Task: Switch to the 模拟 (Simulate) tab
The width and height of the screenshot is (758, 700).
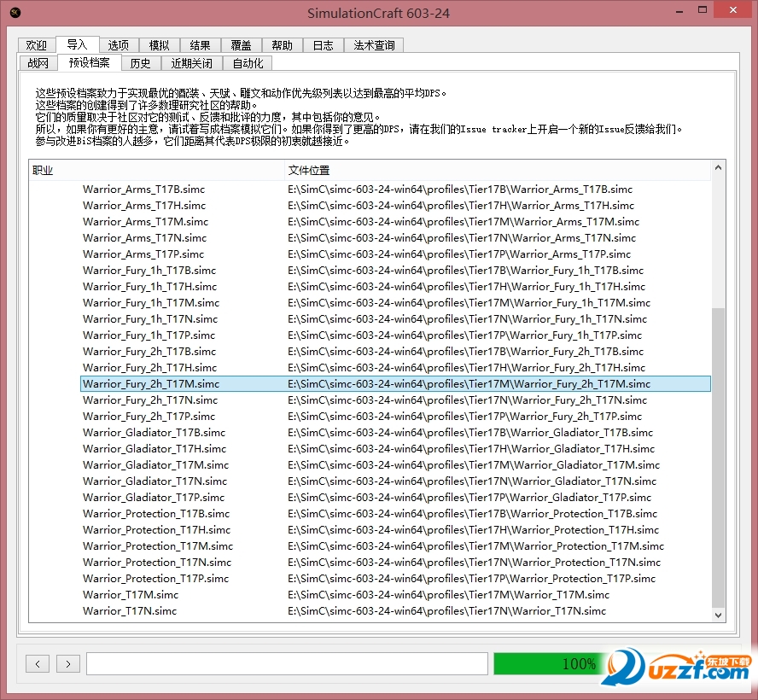Action: 159,44
